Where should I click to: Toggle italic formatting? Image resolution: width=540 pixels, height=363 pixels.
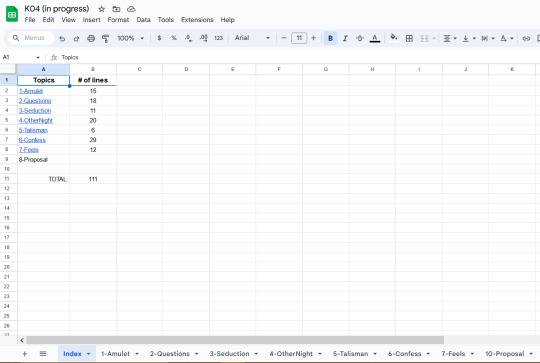point(345,38)
